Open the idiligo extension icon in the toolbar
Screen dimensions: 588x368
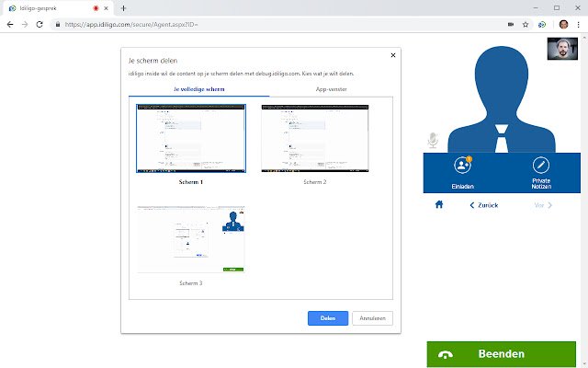[542, 25]
